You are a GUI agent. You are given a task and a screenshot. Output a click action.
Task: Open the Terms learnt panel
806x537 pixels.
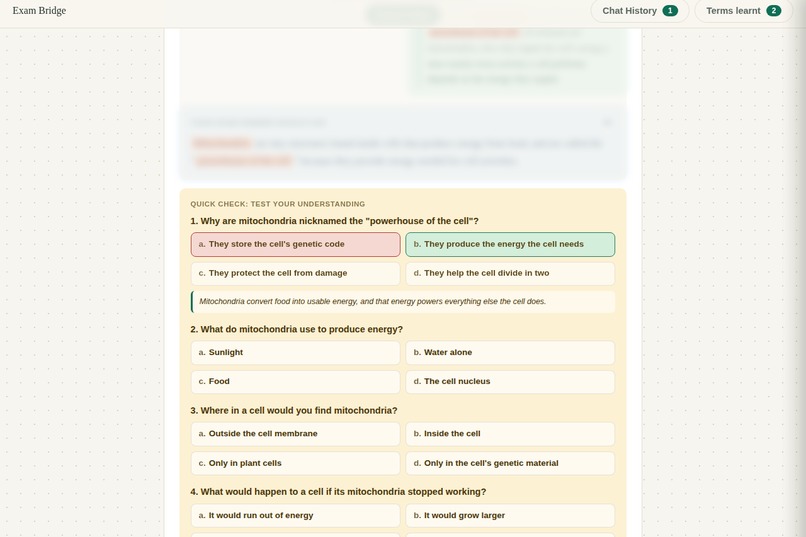(x=743, y=11)
